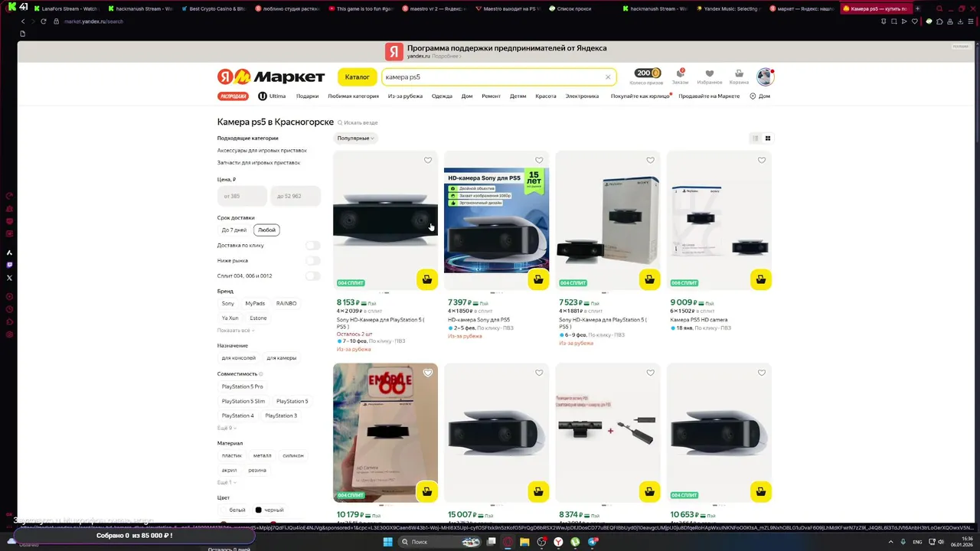Open Windows Start menu

point(387,542)
